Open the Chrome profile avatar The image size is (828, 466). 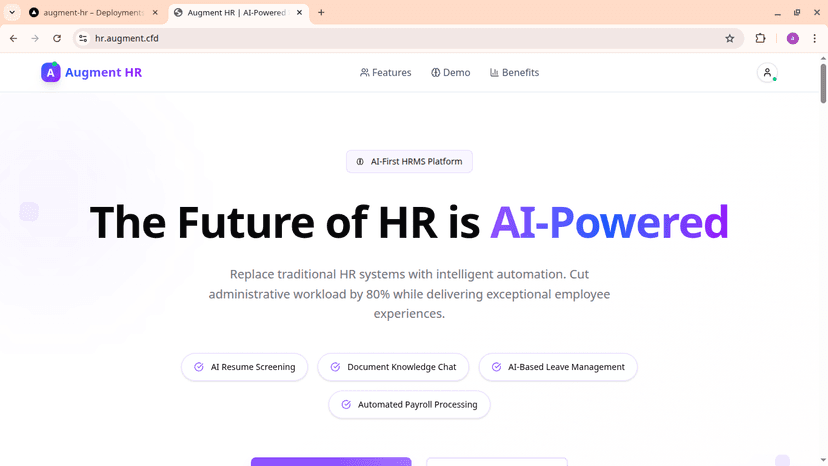(792, 38)
